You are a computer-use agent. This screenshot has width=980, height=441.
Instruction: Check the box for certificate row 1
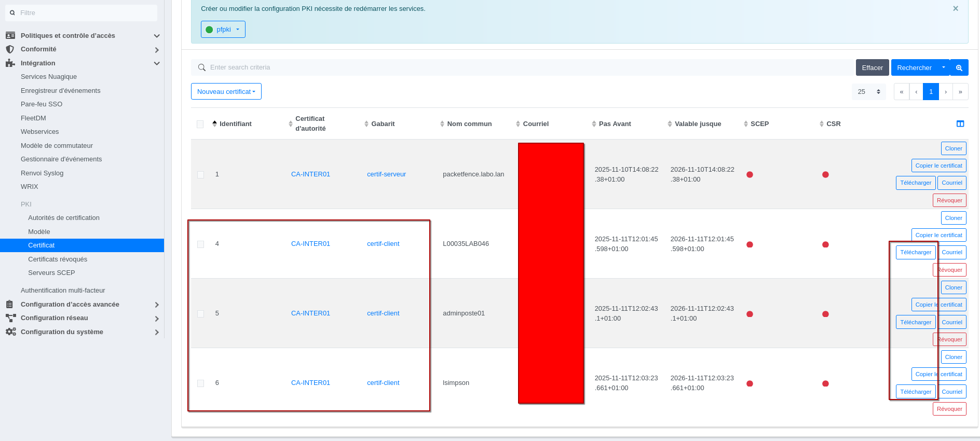click(200, 175)
